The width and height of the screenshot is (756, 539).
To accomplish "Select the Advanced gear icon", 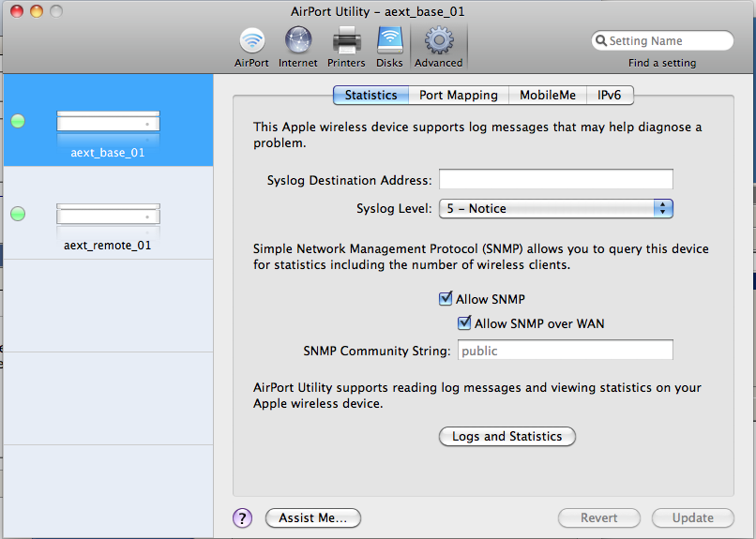I will (439, 40).
